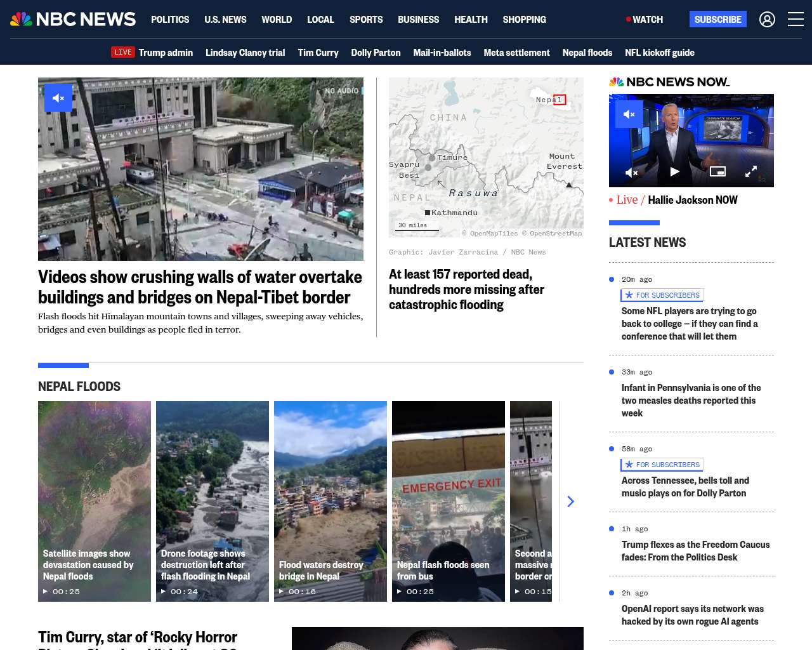Click the Subscribe button

click(718, 20)
